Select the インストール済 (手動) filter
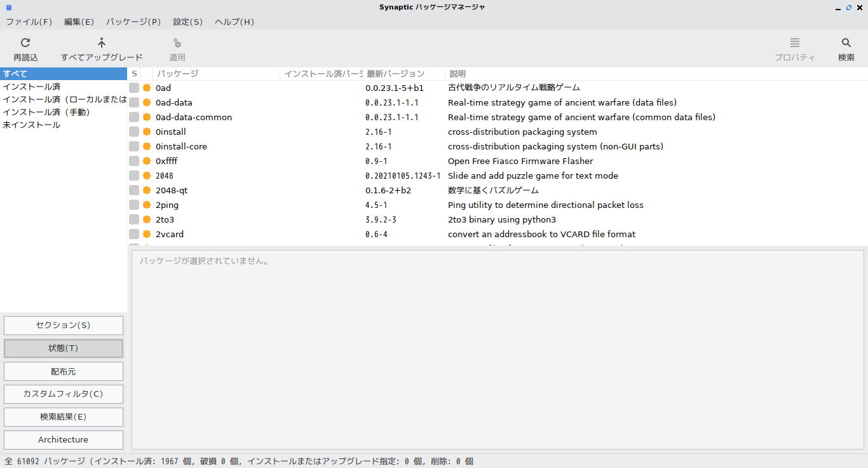This screenshot has width=868, height=468. tap(64, 112)
